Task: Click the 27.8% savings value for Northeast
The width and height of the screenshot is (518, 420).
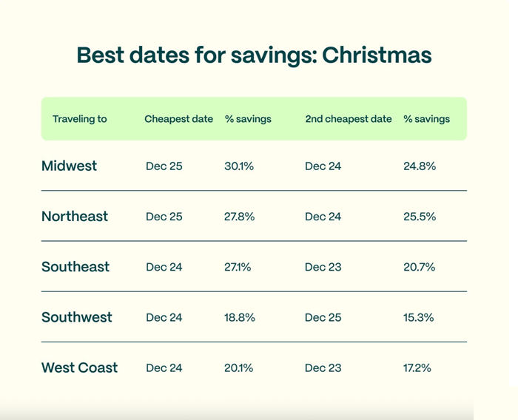Action: [240, 217]
